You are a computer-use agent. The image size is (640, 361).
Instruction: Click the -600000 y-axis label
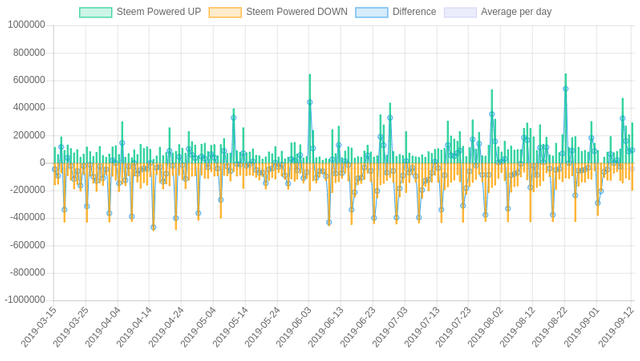point(27,245)
